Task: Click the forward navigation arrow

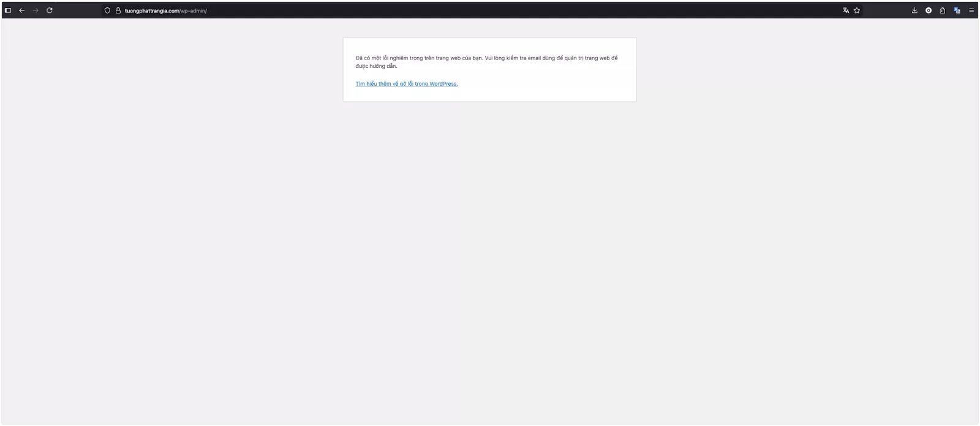Action: 36,10
